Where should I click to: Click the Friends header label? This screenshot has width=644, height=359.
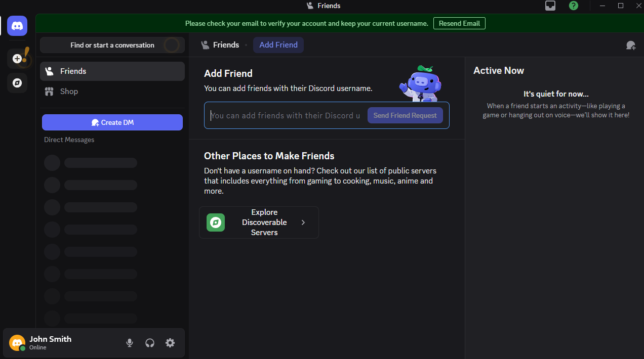point(226,45)
